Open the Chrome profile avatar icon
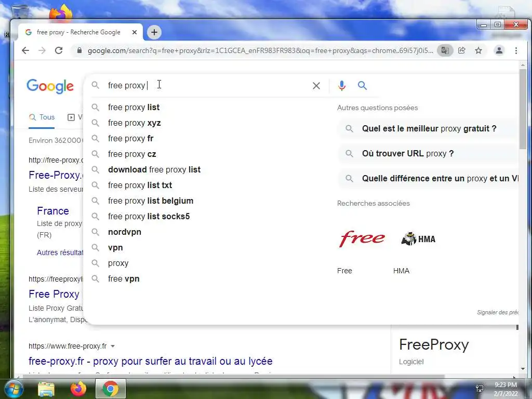Image resolution: width=532 pixels, height=399 pixels. click(x=499, y=50)
